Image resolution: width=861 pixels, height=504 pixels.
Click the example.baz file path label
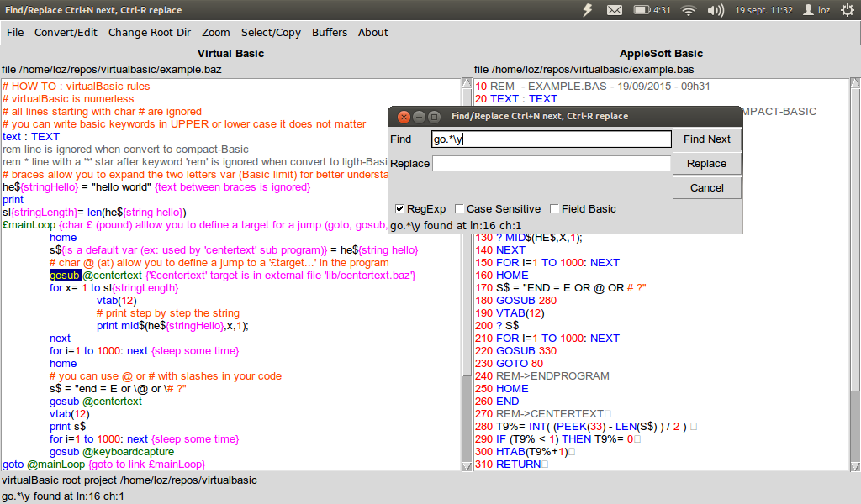coord(112,70)
